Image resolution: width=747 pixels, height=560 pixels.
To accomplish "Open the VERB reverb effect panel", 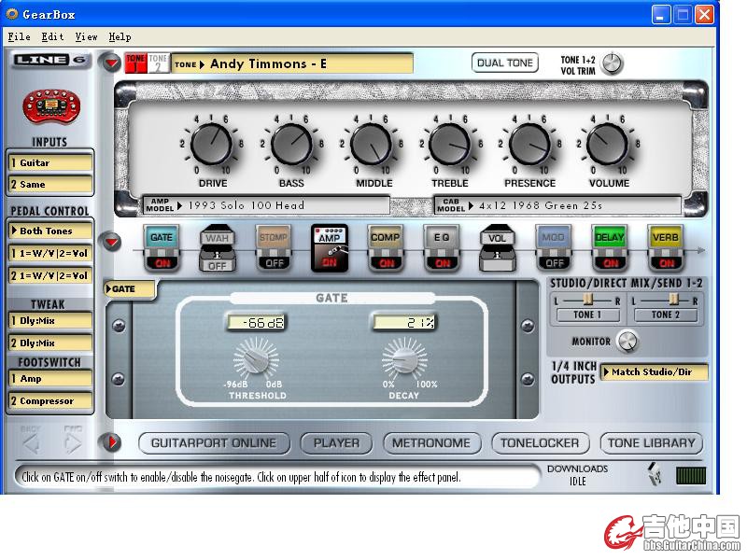I will tap(666, 237).
